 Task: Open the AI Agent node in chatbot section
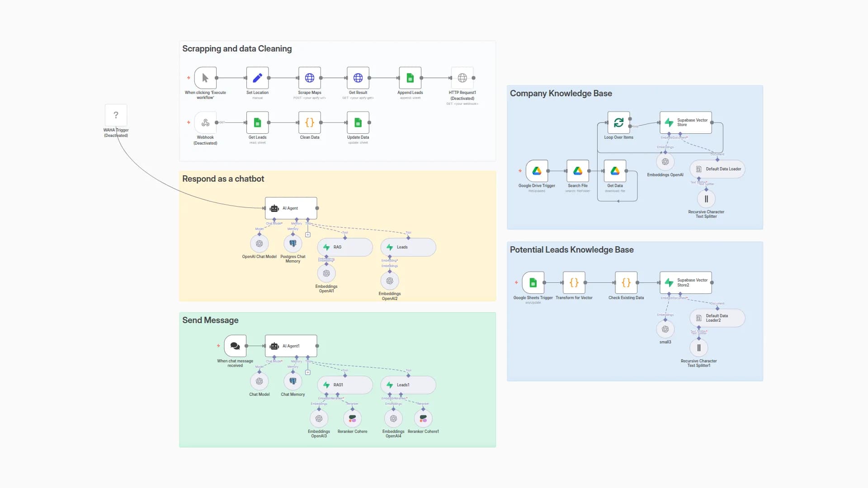point(291,208)
